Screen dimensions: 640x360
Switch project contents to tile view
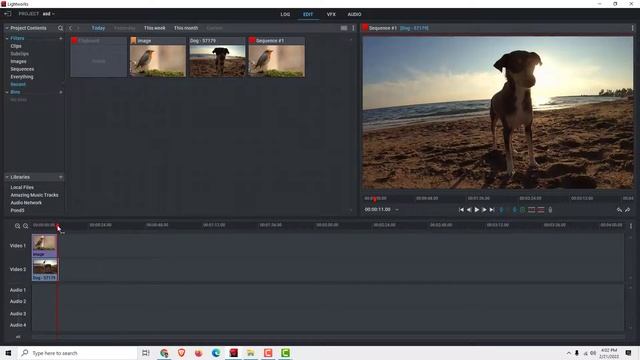tap(344, 28)
